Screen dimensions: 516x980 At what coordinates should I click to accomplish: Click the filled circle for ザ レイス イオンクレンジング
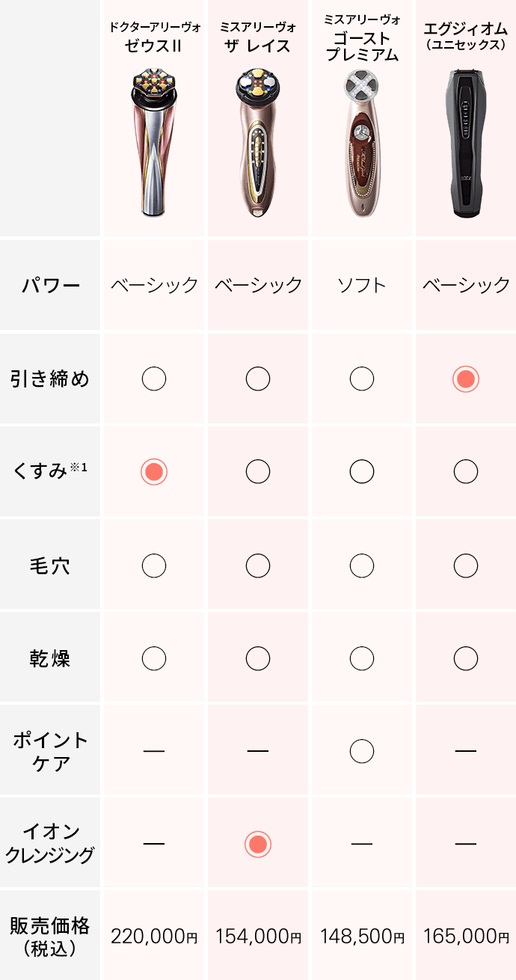pyautogui.click(x=258, y=844)
